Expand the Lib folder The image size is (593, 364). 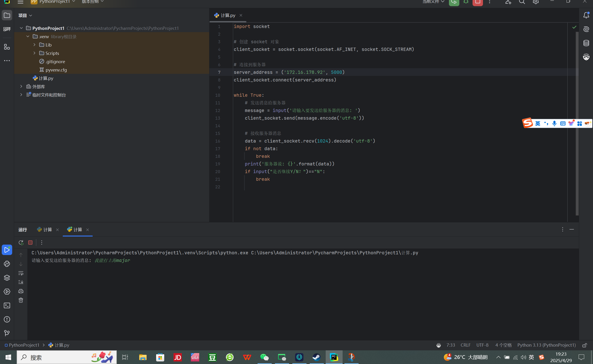pos(35,45)
